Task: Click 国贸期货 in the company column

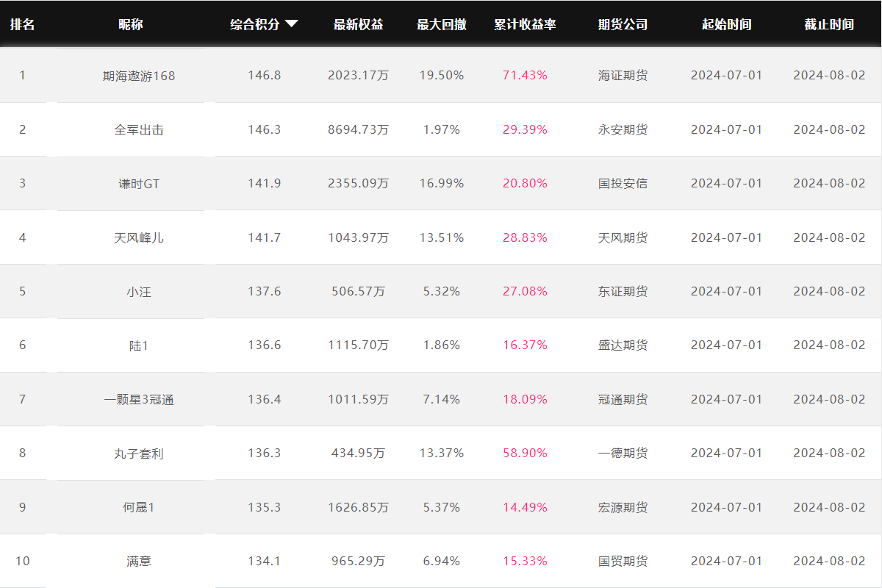Action: [x=623, y=561]
